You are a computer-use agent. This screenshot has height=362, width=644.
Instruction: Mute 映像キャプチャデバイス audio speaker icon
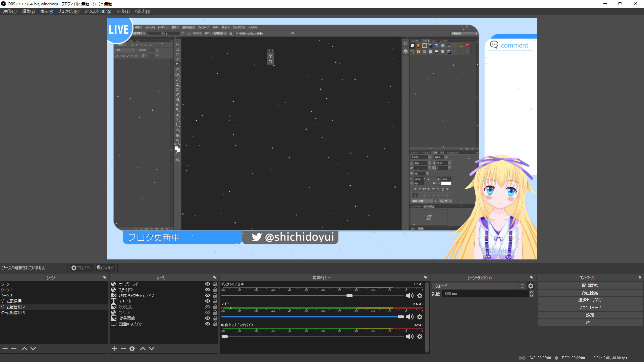410,337
